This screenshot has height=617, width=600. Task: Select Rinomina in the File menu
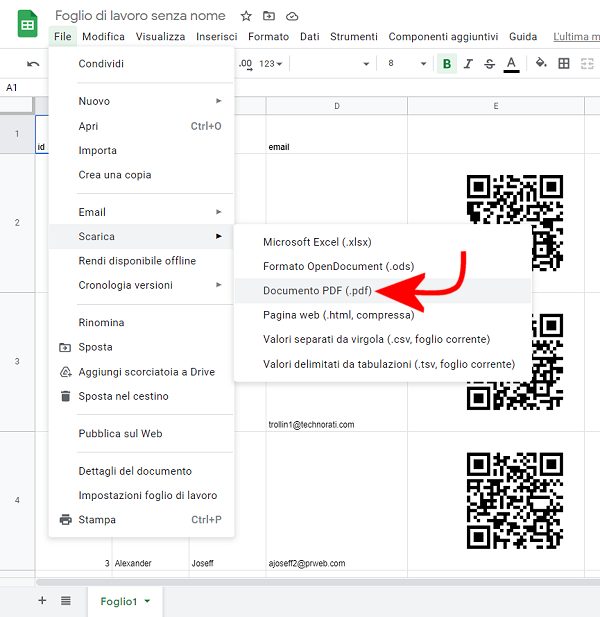pos(142,322)
